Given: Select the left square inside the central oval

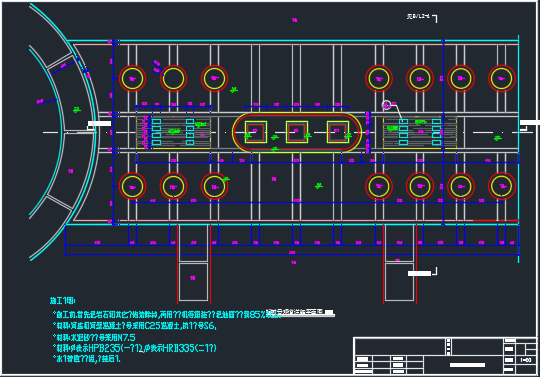Looking at the screenshot, I should pos(256,132).
